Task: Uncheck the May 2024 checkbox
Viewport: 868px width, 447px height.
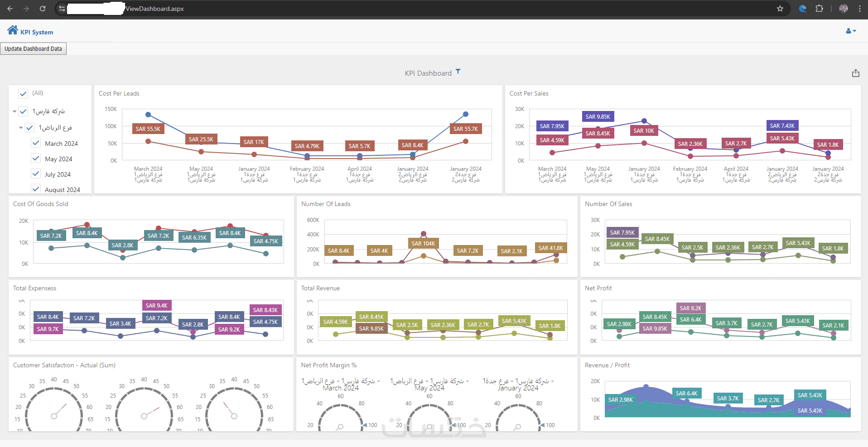Action: [36, 159]
